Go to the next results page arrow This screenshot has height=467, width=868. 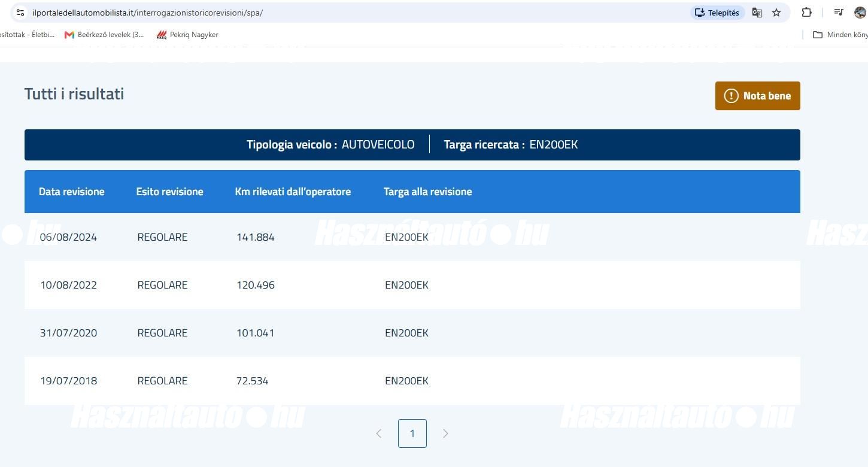[445, 433]
